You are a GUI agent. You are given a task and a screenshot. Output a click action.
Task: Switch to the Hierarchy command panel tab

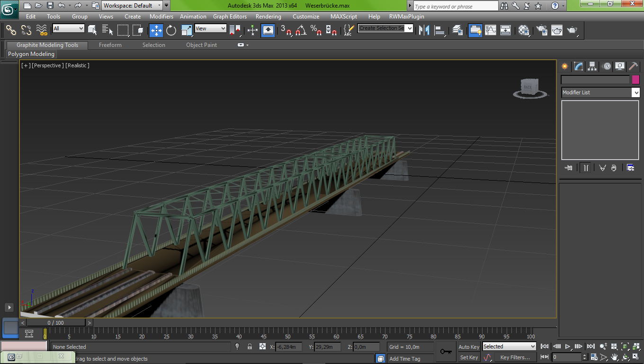pos(592,66)
